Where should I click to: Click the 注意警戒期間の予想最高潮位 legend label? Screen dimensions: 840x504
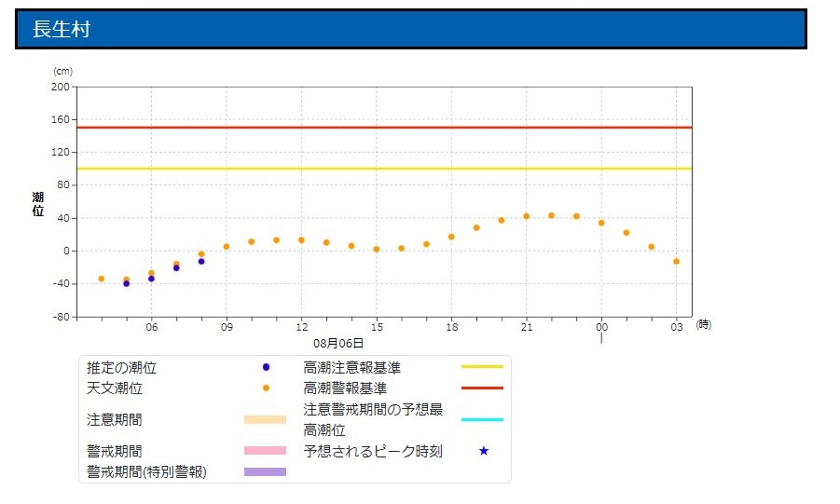pyautogui.click(x=373, y=419)
